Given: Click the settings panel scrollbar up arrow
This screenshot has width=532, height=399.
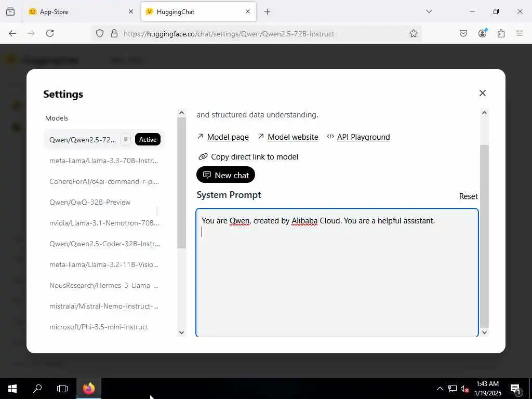Looking at the screenshot, I should point(485,113).
